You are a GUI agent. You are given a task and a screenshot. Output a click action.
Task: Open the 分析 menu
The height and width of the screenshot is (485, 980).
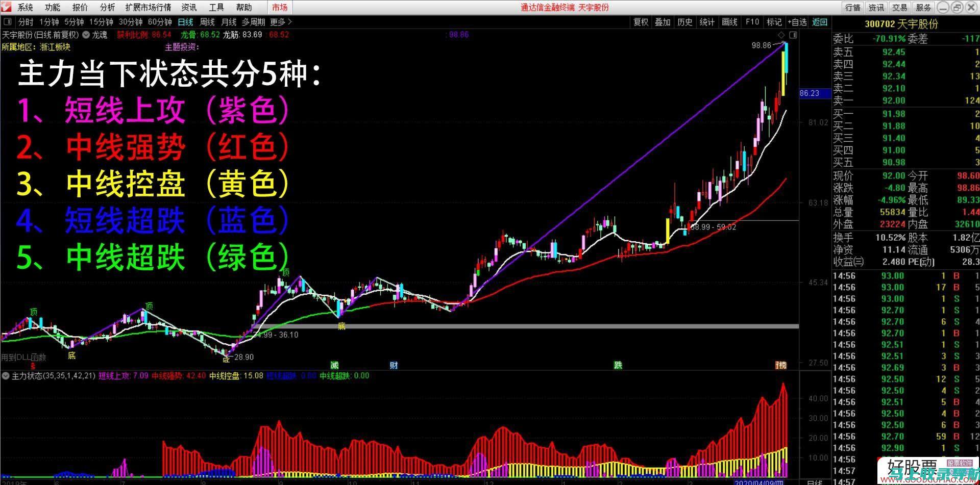click(108, 7)
